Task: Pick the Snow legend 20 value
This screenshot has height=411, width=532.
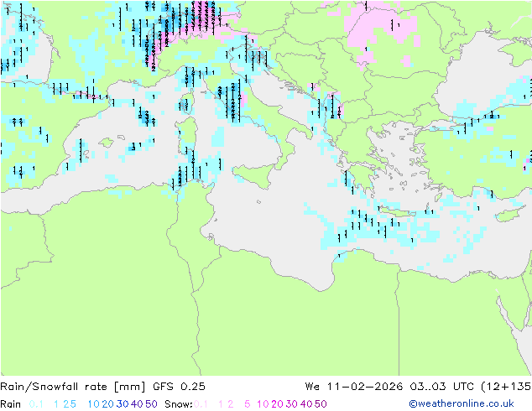Action: 277,404
